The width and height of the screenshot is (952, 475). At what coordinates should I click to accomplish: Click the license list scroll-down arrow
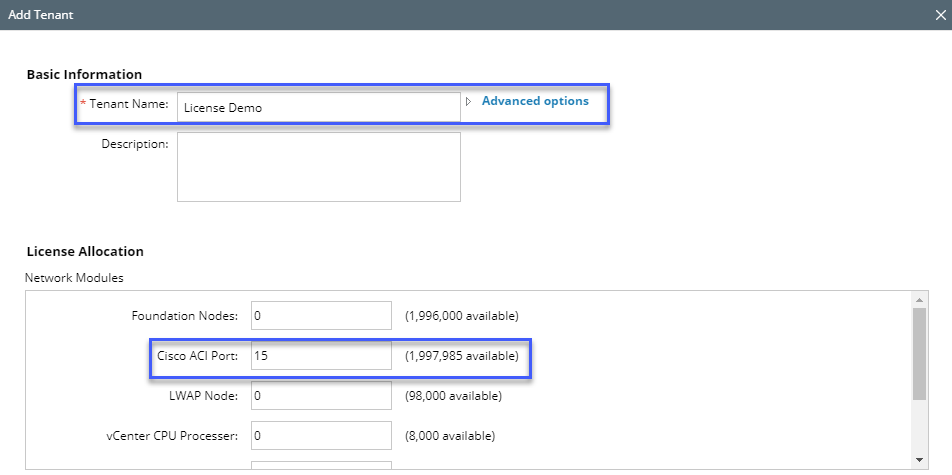pos(919,459)
